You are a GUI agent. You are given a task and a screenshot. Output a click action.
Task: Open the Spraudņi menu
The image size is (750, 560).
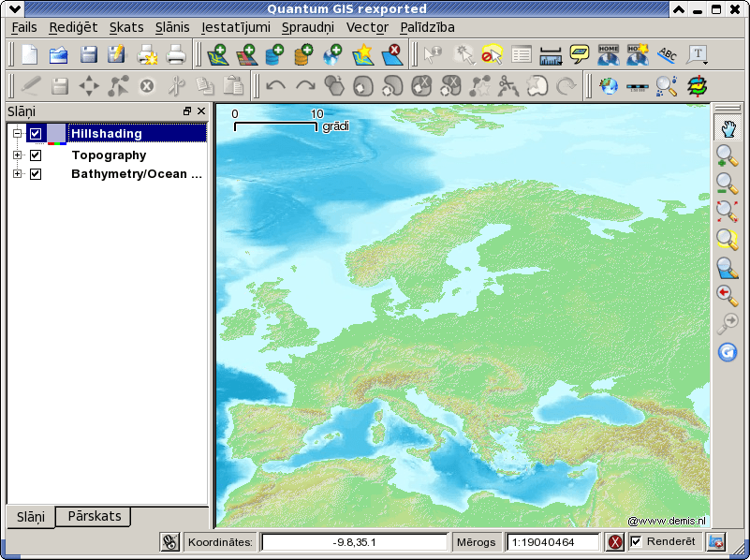[307, 27]
